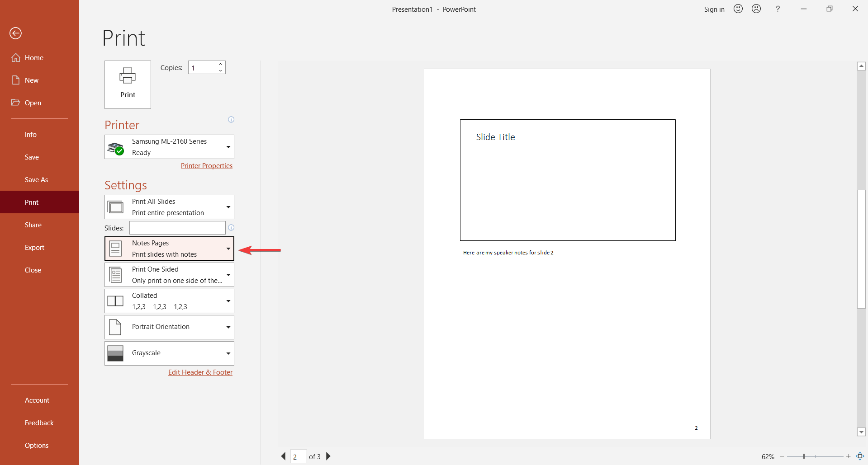Click inside the Slides range input field

(176, 228)
